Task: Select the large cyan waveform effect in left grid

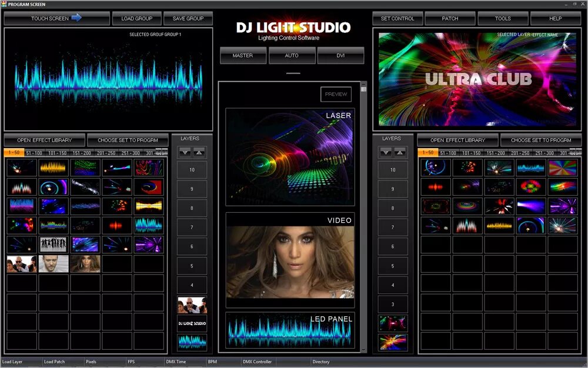Action: tap(149, 225)
